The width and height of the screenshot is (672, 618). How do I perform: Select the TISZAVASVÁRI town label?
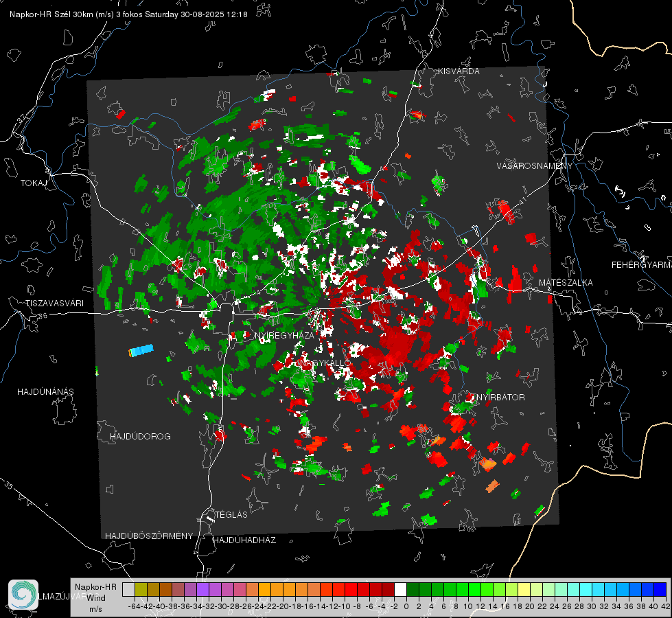click(x=55, y=304)
